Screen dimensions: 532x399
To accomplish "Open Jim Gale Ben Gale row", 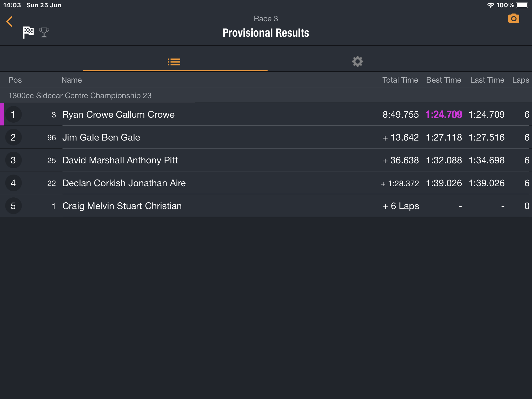I will coord(266,137).
